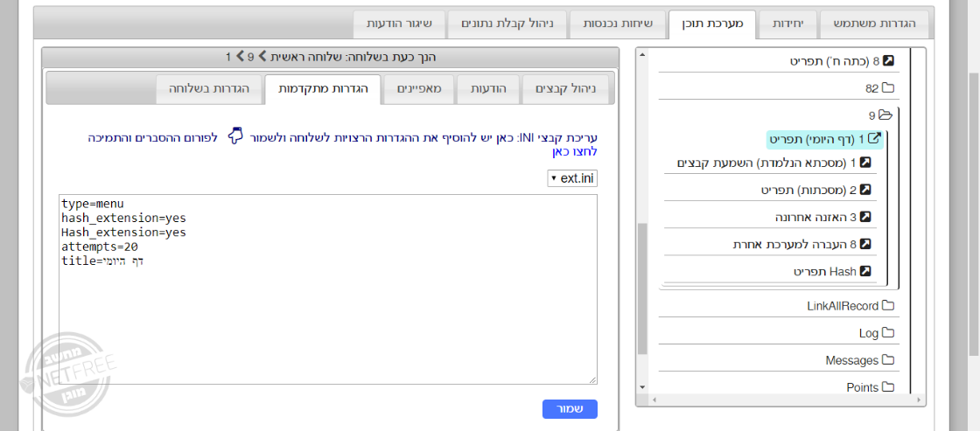The height and width of the screenshot is (431, 980).
Task: Click the LinkAllRecord folder icon
Action: [x=888, y=306]
